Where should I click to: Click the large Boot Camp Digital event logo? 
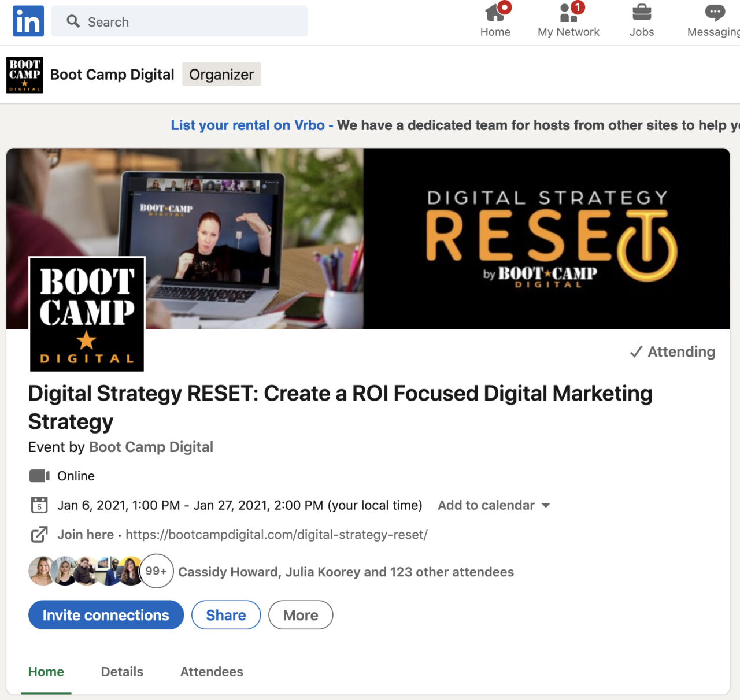tap(87, 314)
